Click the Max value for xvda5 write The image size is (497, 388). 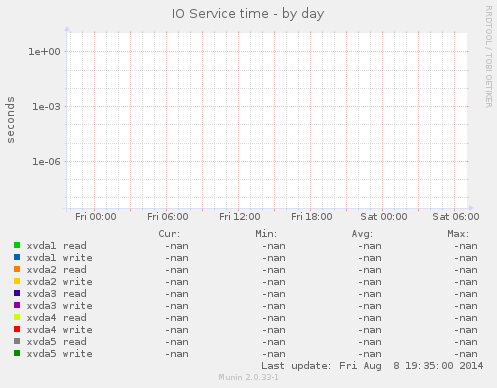click(x=466, y=354)
